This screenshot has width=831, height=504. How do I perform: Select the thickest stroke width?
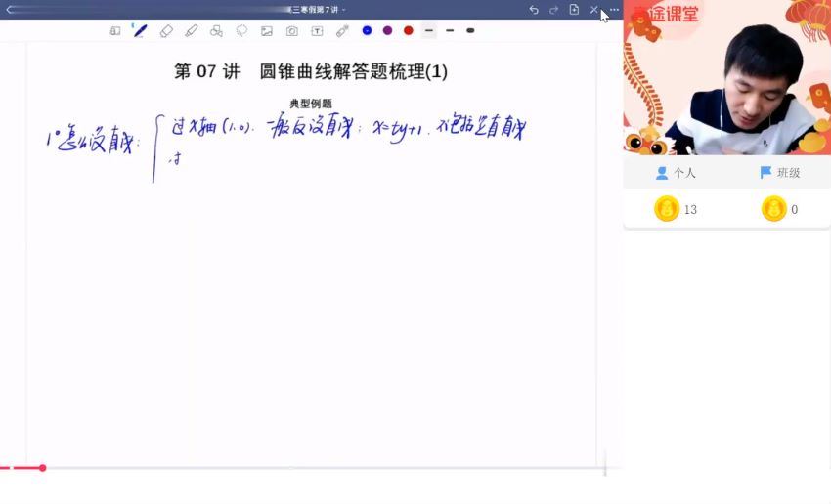click(470, 30)
